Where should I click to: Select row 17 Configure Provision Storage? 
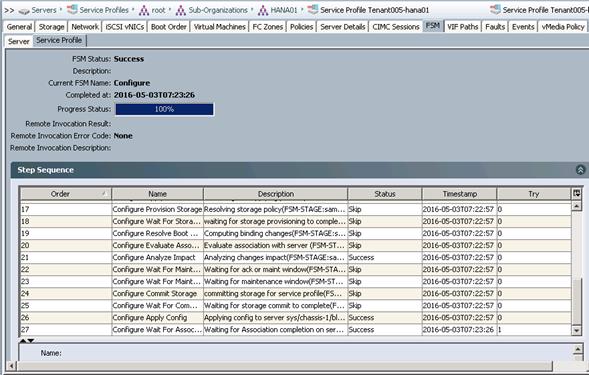[296, 209]
